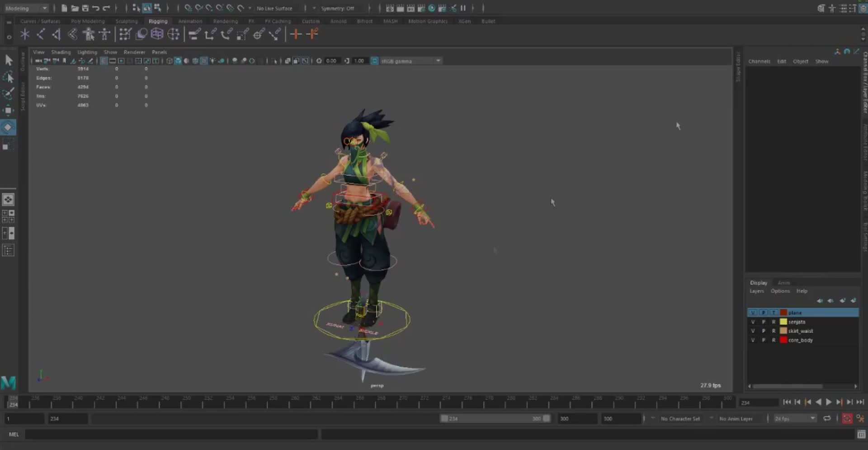Click the MEL command line input field
The width and height of the screenshot is (868, 450).
[171, 434]
